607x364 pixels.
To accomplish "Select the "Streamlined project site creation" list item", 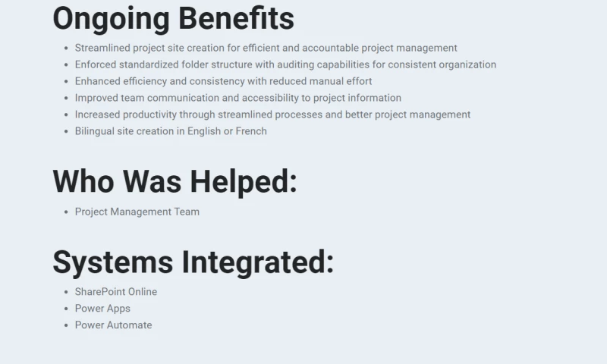I will click(x=266, y=49).
